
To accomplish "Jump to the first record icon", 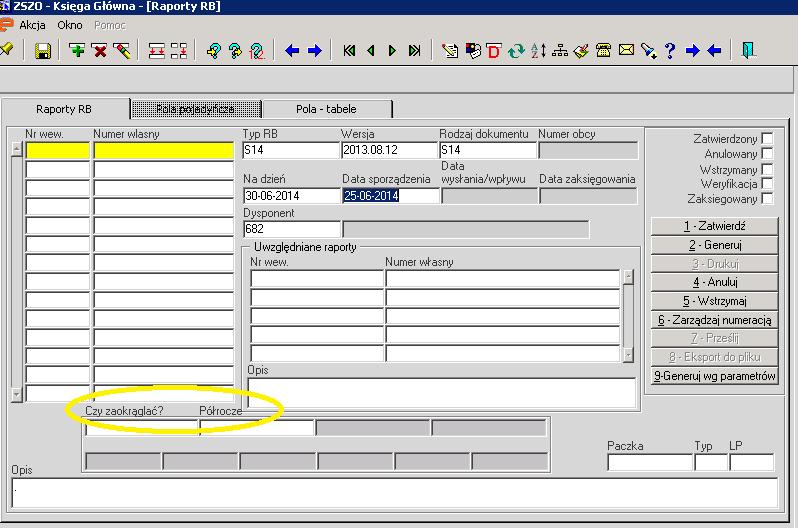I will click(x=349, y=50).
